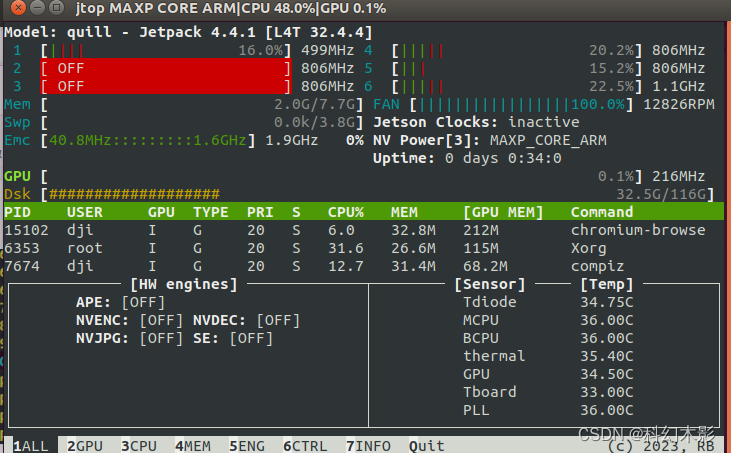The width and height of the screenshot is (731, 453).
Task: Click the [Sensor] panel heading
Action: coord(490,284)
